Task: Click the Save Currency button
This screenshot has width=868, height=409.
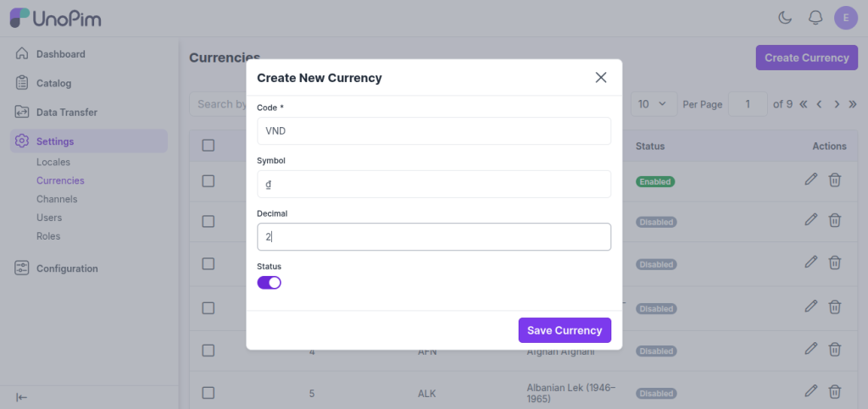Action: (x=565, y=330)
